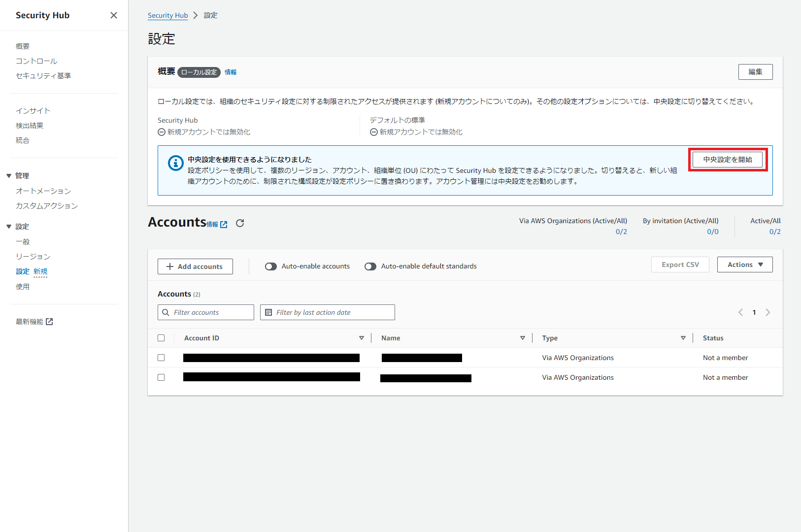The image size is (801, 532).
Task: Open セキュリティ基準 in the sidebar
Action: coord(43,76)
